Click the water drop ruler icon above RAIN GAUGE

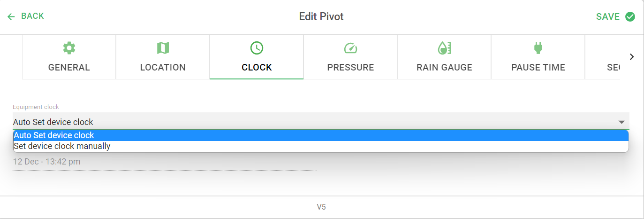coord(444,47)
